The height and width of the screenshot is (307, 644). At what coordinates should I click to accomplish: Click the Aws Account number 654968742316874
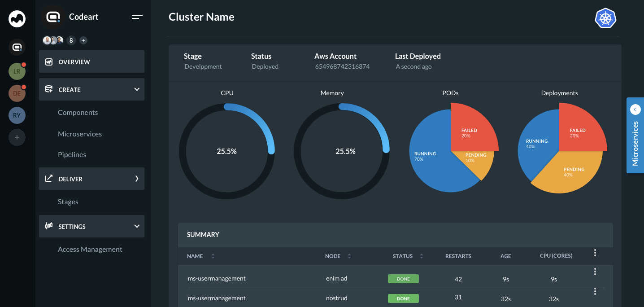pos(342,66)
